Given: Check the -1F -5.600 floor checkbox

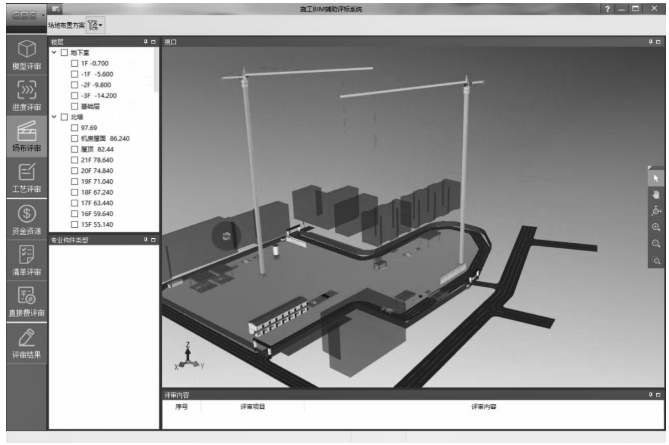Looking at the screenshot, I should pos(75,74).
